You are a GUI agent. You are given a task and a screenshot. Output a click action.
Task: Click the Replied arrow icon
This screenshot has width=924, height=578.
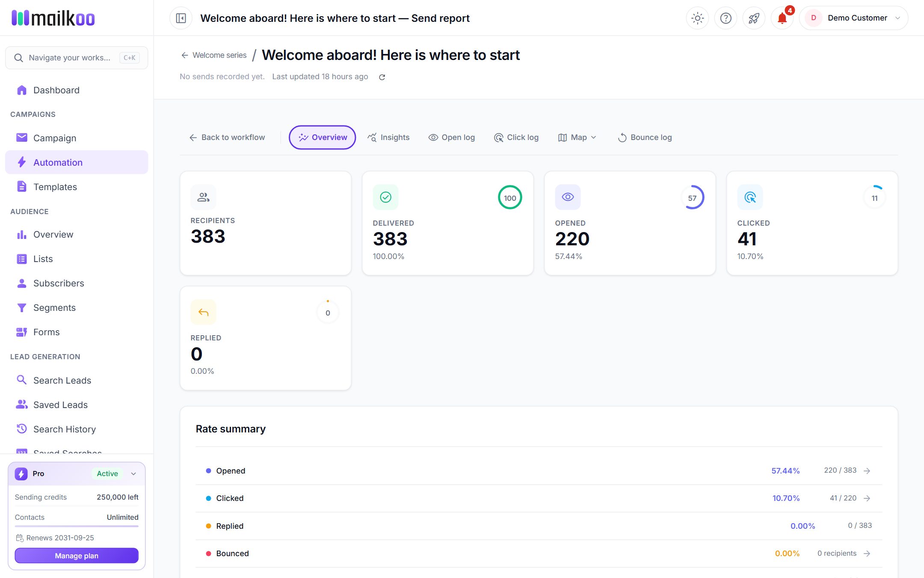tap(203, 312)
